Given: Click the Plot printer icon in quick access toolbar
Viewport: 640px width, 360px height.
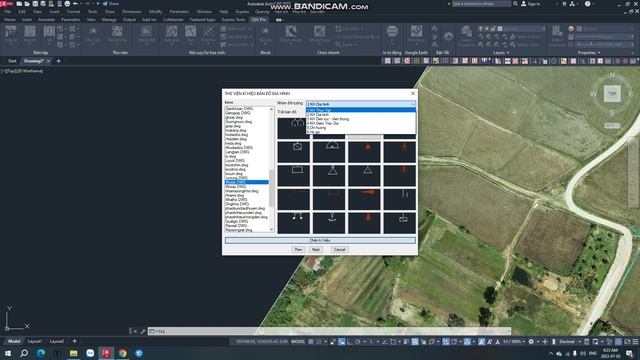Looking at the screenshot, I should [x=67, y=4].
